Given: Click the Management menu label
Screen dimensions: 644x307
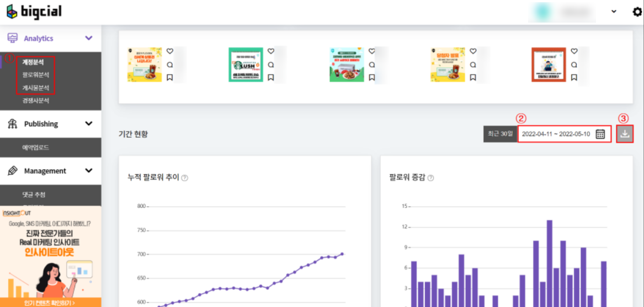Looking at the screenshot, I should (x=45, y=170).
